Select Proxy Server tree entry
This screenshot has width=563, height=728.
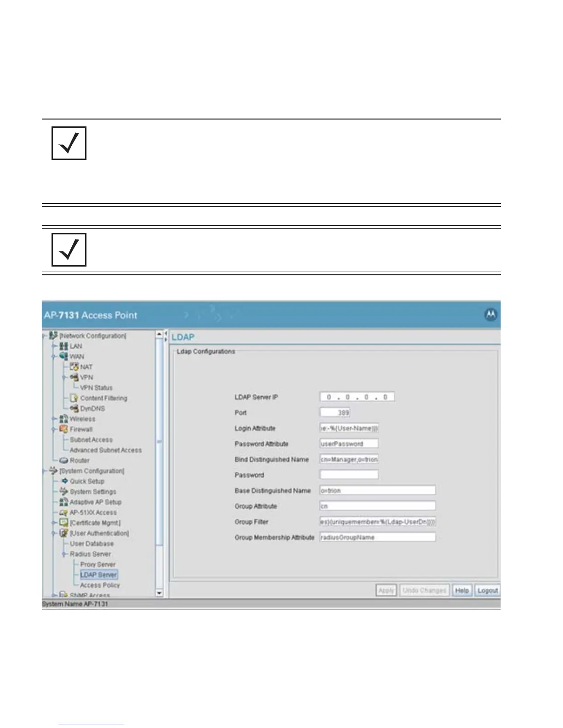pyautogui.click(x=98, y=564)
